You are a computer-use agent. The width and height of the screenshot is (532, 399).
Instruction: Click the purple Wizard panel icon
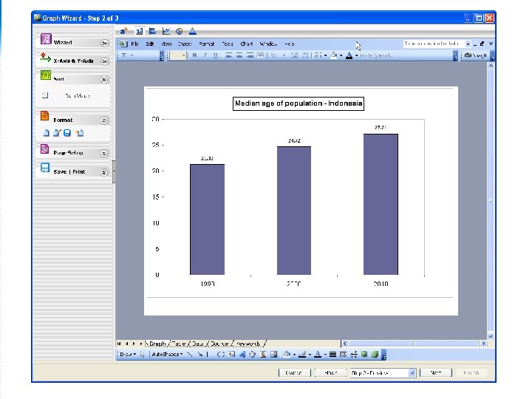click(x=46, y=38)
